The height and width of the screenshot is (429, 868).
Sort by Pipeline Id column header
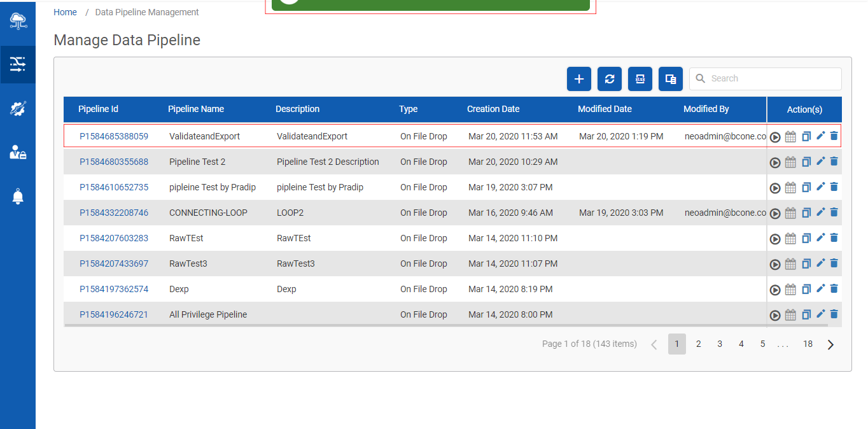(x=98, y=109)
